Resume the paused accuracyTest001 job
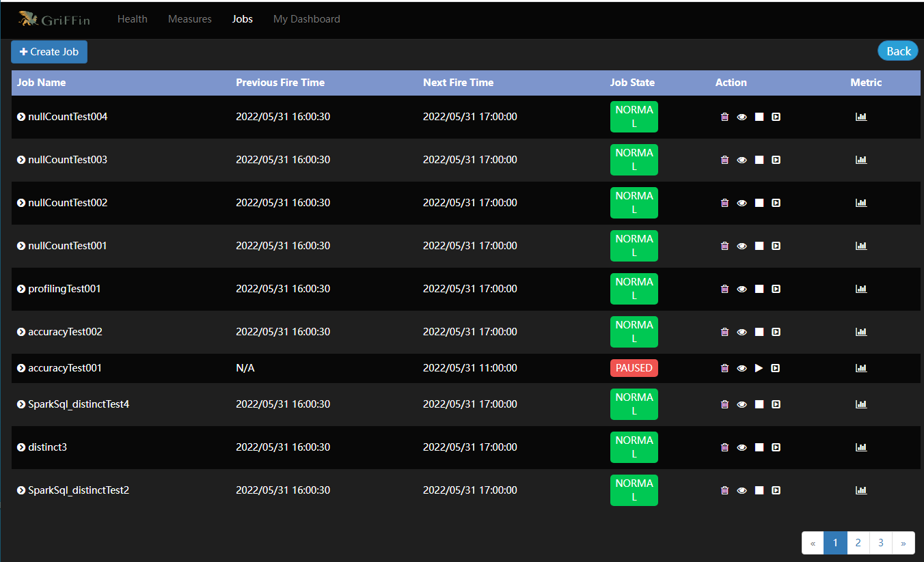The width and height of the screenshot is (924, 562). (x=759, y=368)
